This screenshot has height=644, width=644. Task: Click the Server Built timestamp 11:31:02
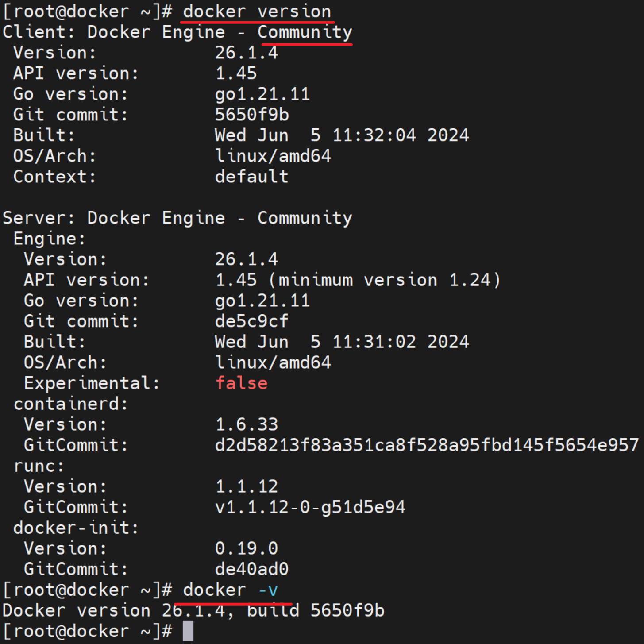click(x=374, y=342)
